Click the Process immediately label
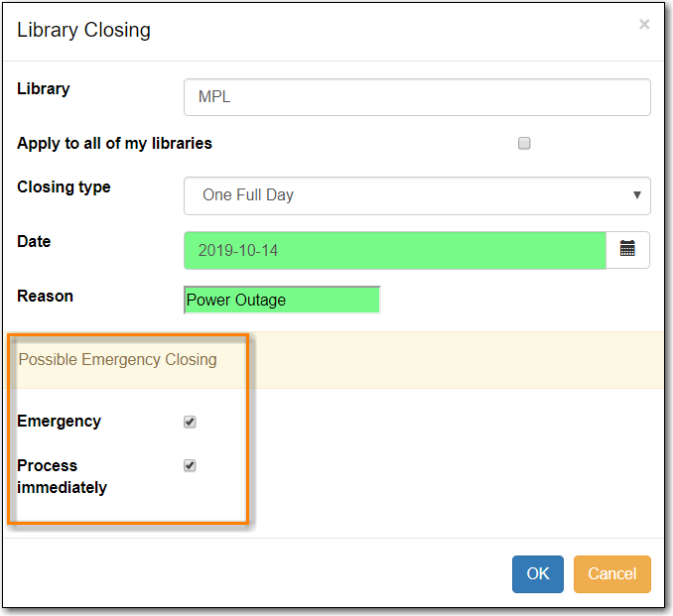Viewport: 673px width, 616px height. click(x=62, y=476)
